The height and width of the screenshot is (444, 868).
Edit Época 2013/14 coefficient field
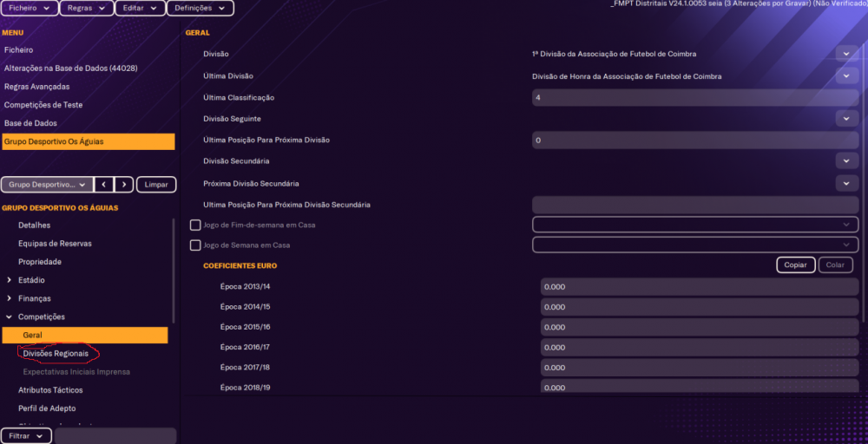click(x=700, y=287)
